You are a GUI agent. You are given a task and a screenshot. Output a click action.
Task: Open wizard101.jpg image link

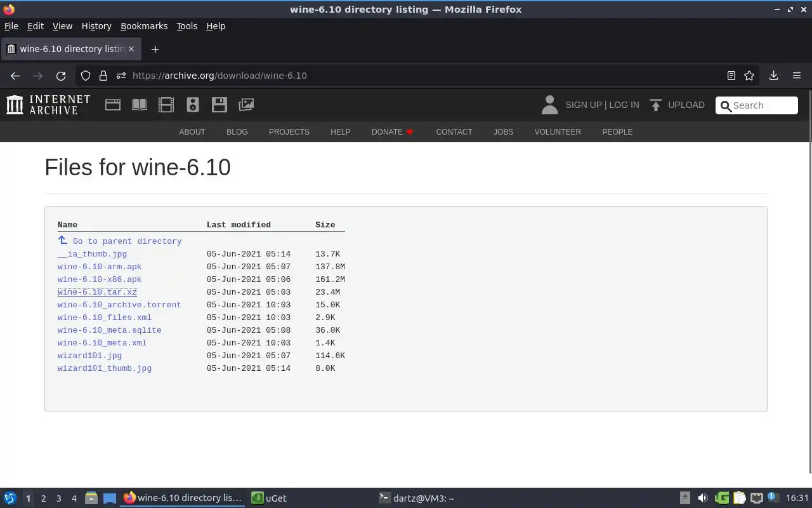point(89,356)
